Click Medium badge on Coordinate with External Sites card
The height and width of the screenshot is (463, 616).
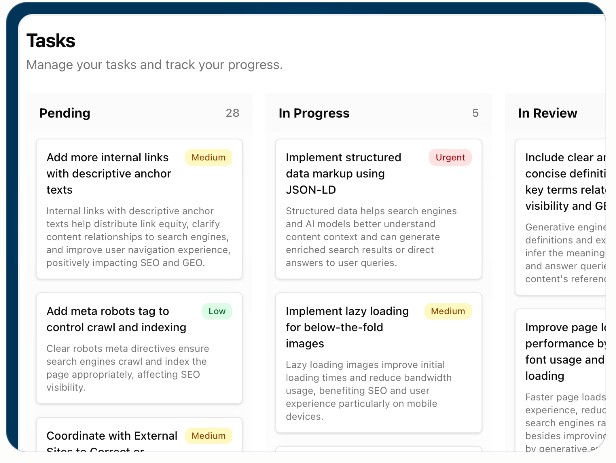click(x=208, y=436)
